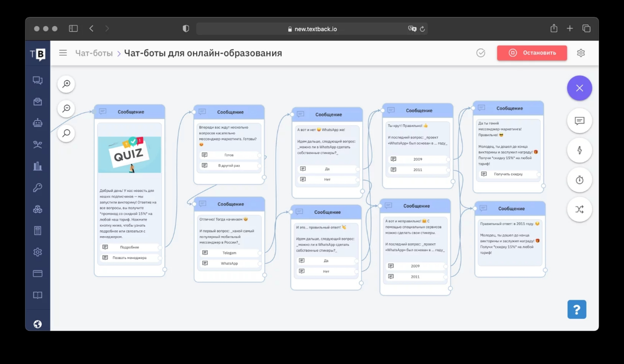Click Safari share icon

(x=554, y=28)
